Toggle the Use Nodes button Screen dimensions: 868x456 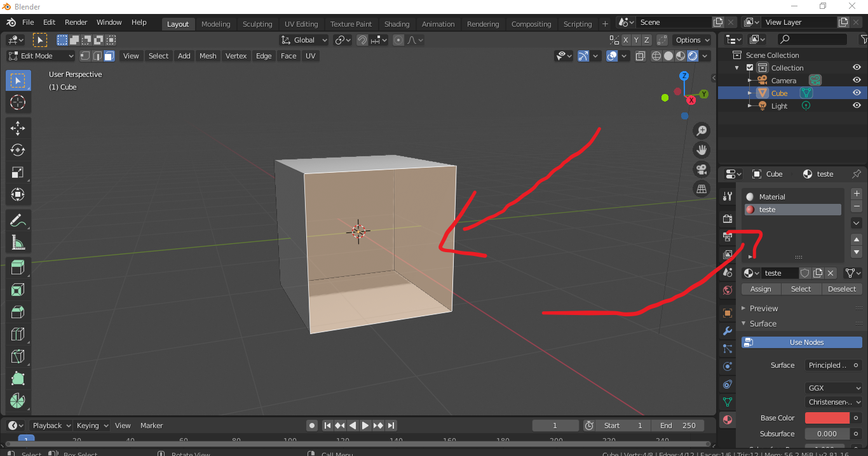pos(802,342)
